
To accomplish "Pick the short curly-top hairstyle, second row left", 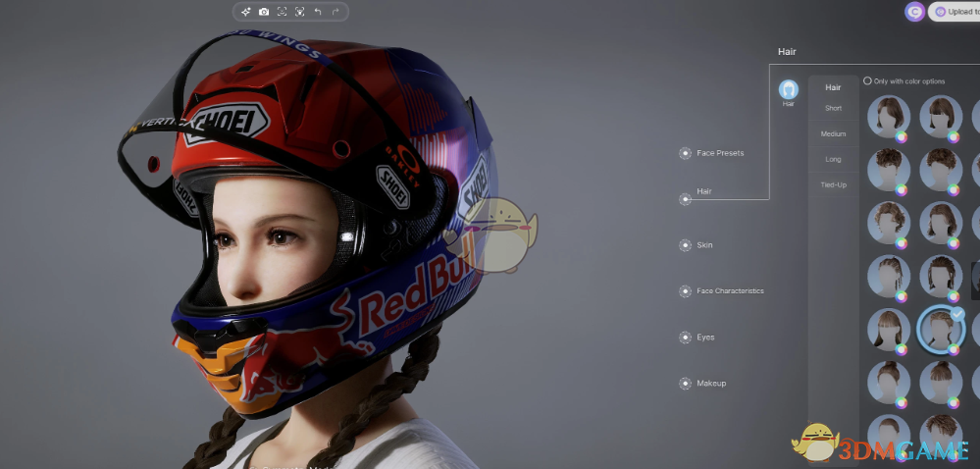I will (x=888, y=170).
